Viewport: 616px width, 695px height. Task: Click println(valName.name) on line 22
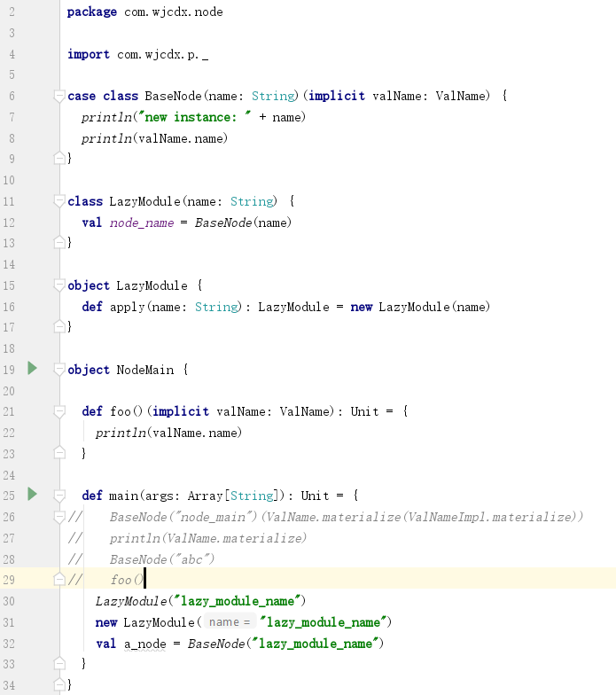click(x=168, y=433)
